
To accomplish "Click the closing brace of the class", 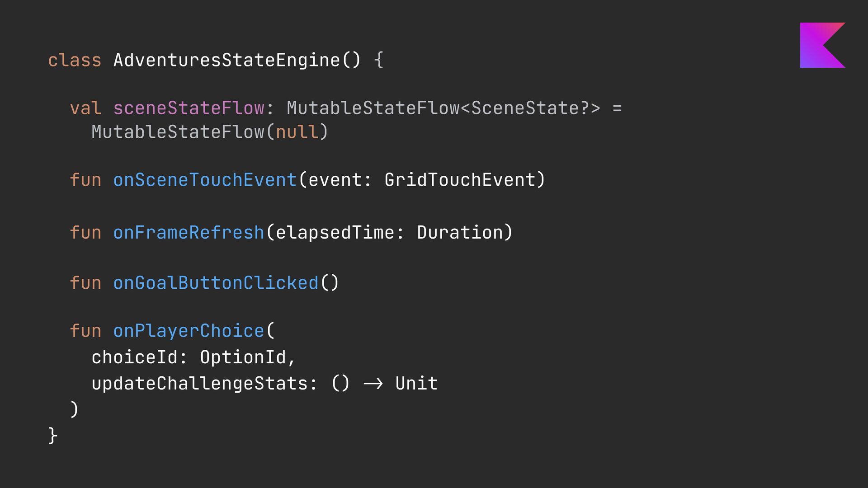I will (x=52, y=436).
